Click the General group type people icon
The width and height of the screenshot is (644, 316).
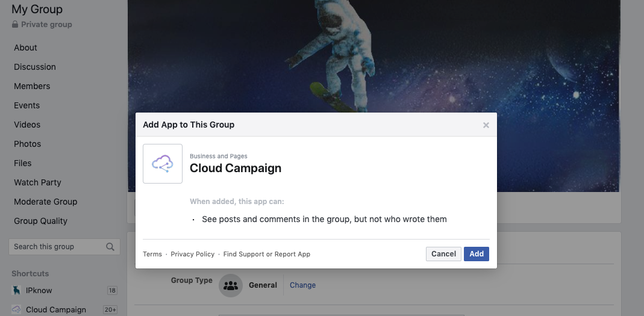231,285
